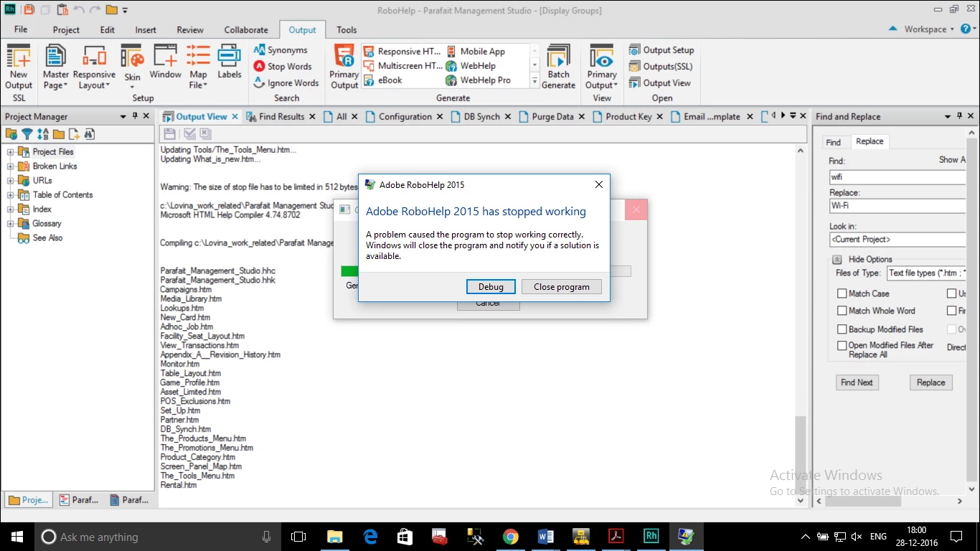Switch to the DB Synch document tab
This screenshot has width=980, height=551.
point(481,116)
